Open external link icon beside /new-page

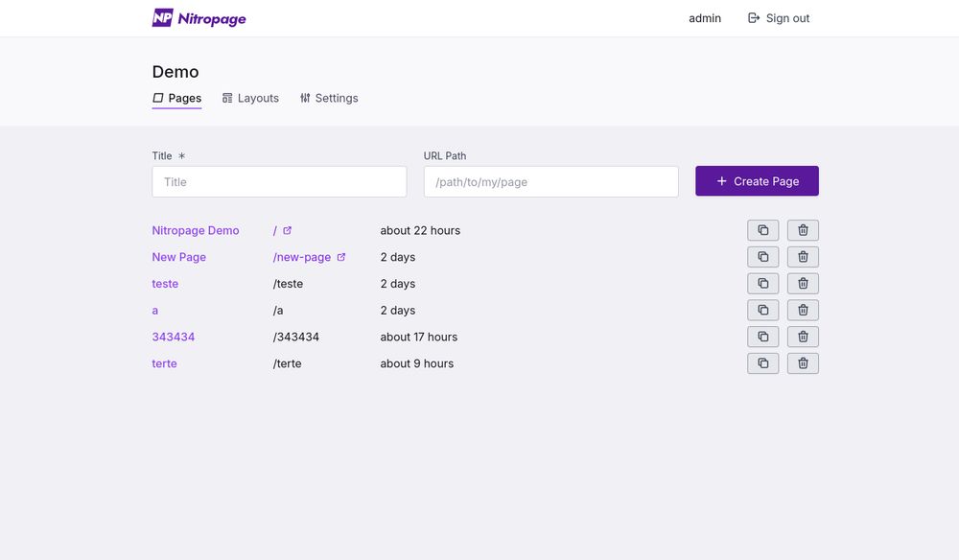tap(341, 257)
